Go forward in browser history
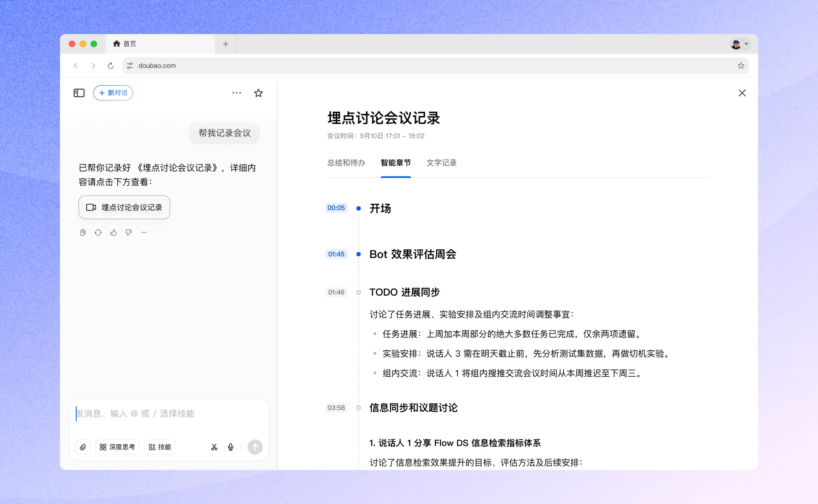 click(93, 66)
